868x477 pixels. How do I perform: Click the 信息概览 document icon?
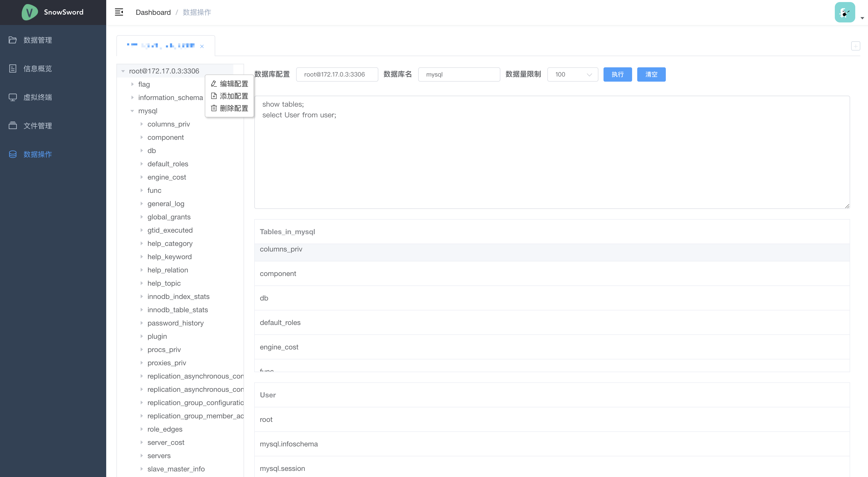(13, 69)
